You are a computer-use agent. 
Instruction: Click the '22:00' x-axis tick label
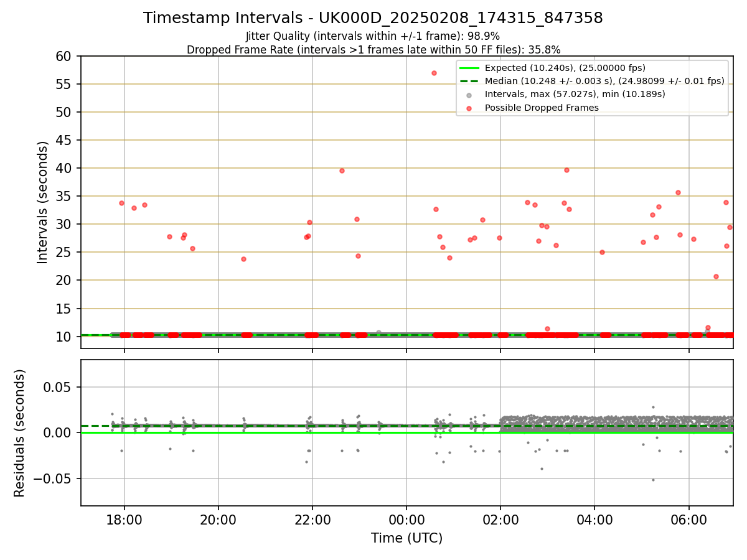[x=312, y=520]
